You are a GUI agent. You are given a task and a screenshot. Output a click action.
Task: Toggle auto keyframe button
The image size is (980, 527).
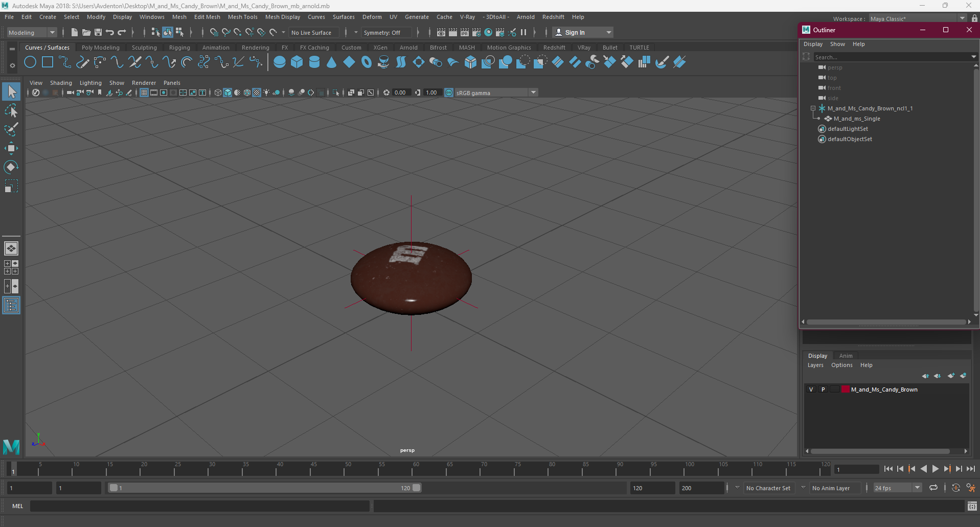956,488
